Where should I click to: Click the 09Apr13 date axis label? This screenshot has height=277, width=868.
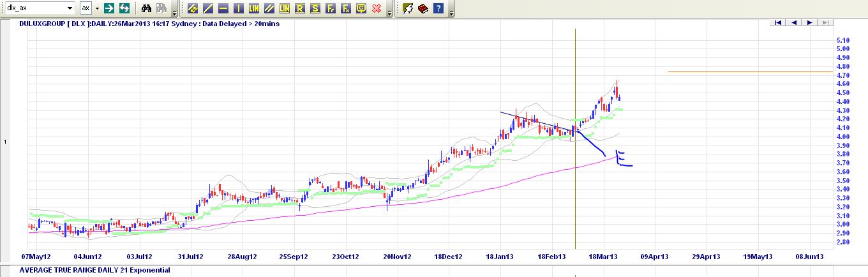(x=655, y=257)
